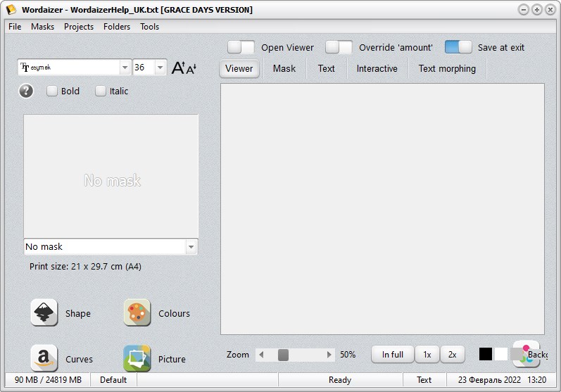Click the Background colour picker icon

click(526, 354)
